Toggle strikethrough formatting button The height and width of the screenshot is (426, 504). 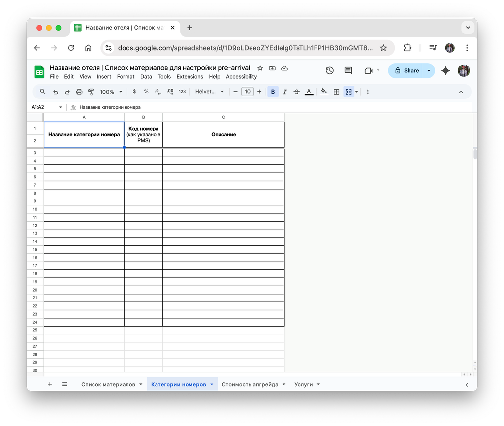point(297,92)
